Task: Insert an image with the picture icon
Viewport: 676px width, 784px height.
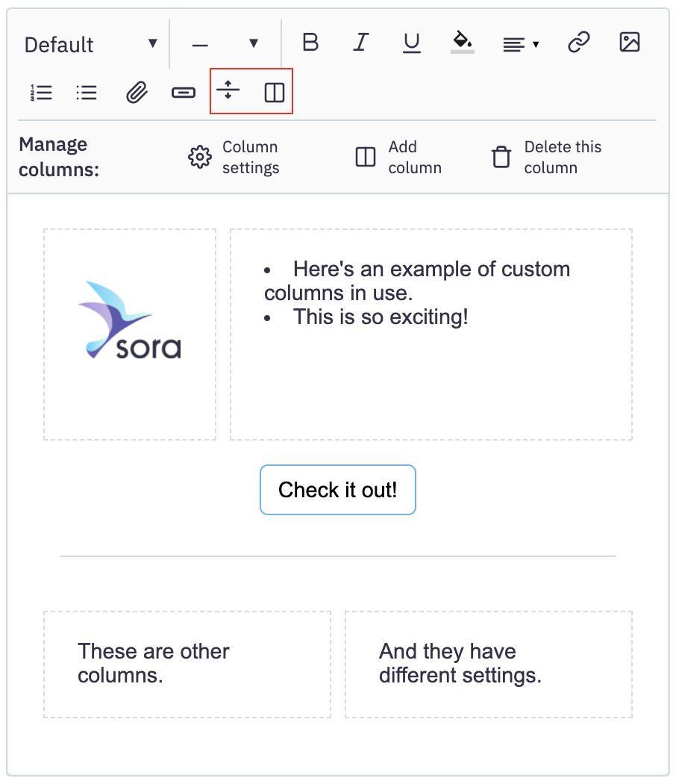Action: 630,42
